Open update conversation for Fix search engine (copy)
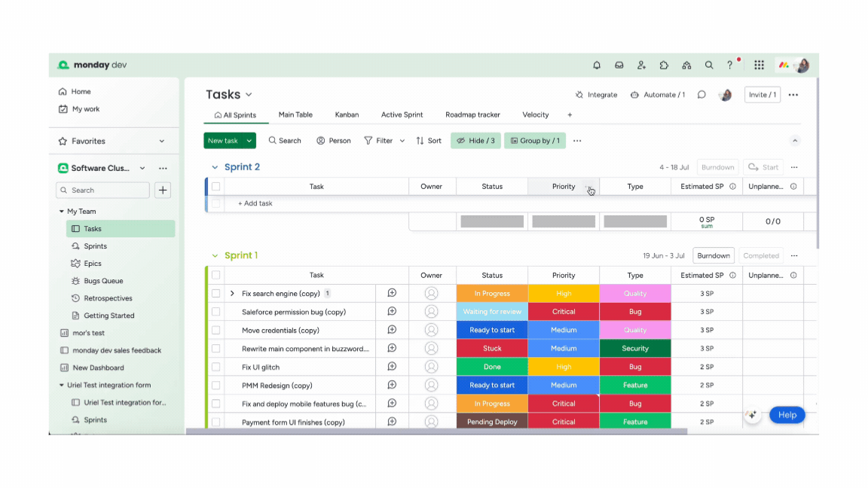This screenshot has height=488, width=868. [392, 293]
